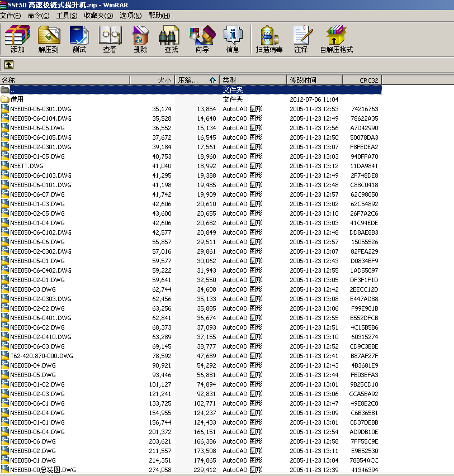The width and height of the screenshot is (454, 476).
Task: Click CRC32 value 74216763
Action: click(x=365, y=109)
